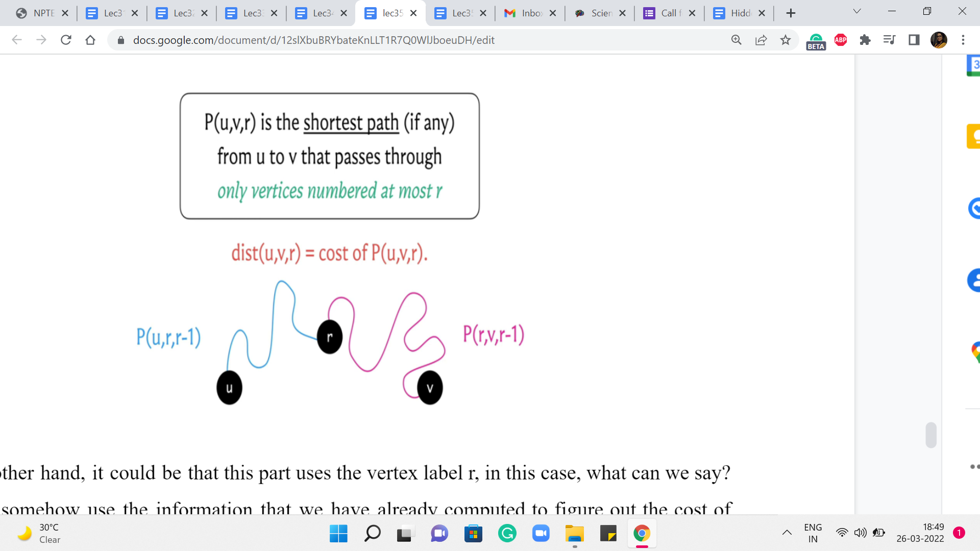Open the AdBlock Plus extension icon
The image size is (980, 551).
pos(841,40)
